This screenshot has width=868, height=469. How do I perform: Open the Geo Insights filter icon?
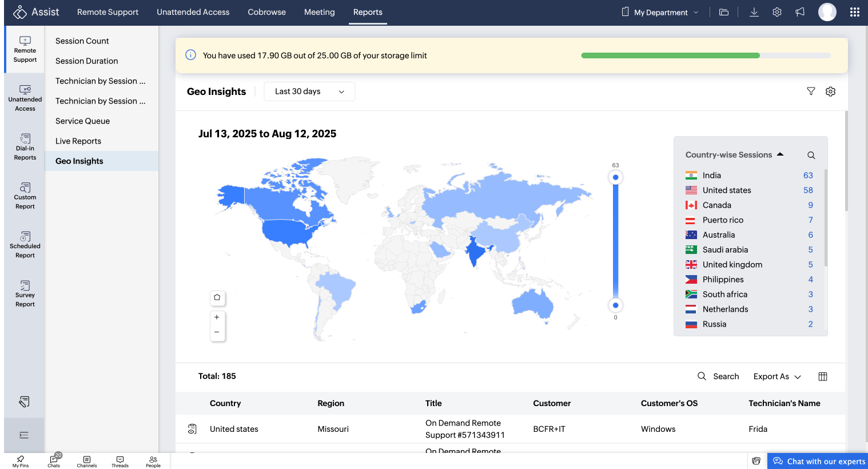click(811, 92)
